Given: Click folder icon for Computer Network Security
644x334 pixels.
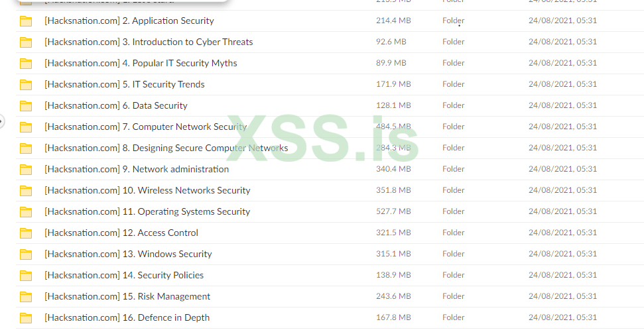Looking at the screenshot, I should tap(26, 127).
